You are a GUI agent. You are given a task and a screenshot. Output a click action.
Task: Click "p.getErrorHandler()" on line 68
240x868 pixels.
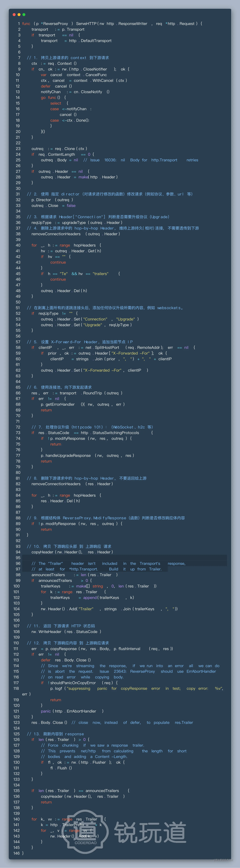click(63, 404)
